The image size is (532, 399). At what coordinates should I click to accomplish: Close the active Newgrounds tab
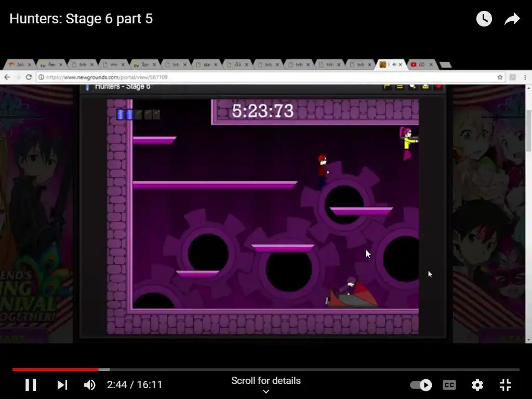pyautogui.click(x=401, y=64)
